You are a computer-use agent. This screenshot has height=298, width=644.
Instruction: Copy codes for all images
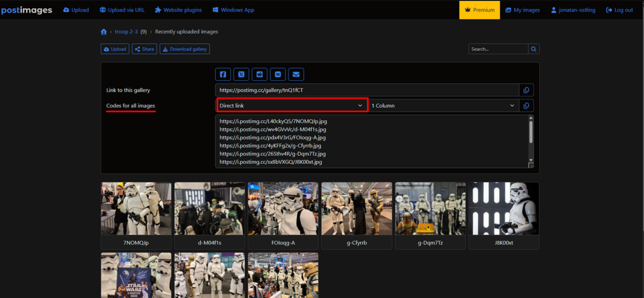click(526, 106)
